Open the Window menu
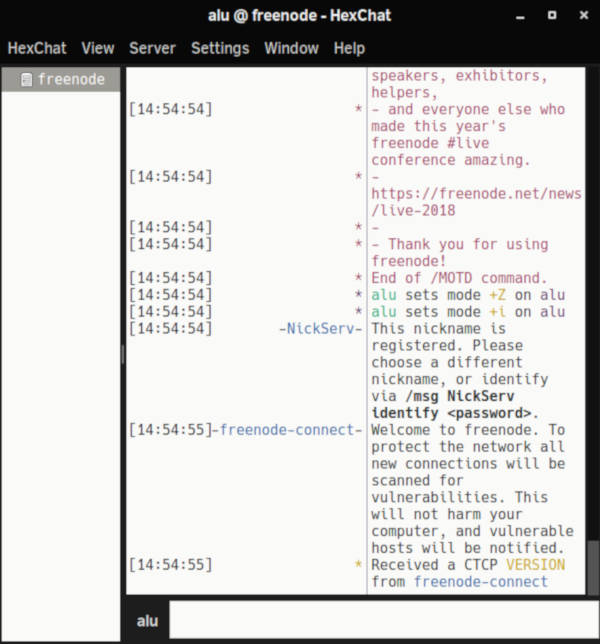The width and height of the screenshot is (600, 644). pos(292,48)
